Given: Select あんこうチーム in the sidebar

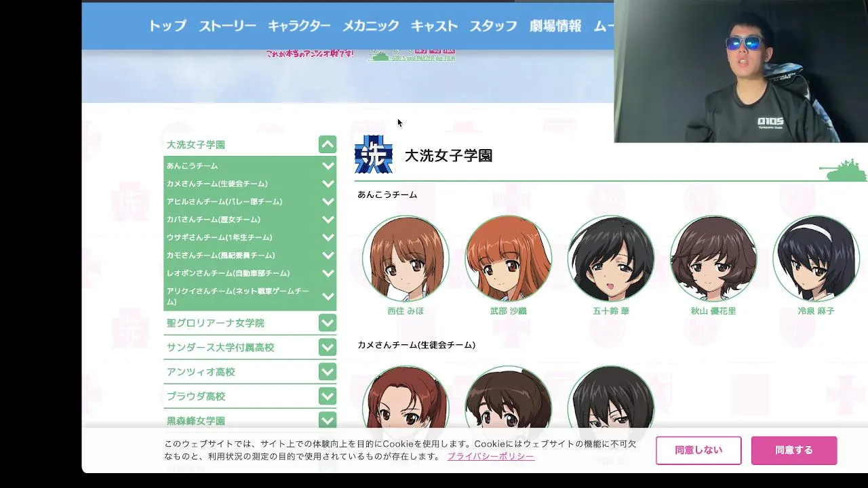Looking at the screenshot, I should point(193,165).
